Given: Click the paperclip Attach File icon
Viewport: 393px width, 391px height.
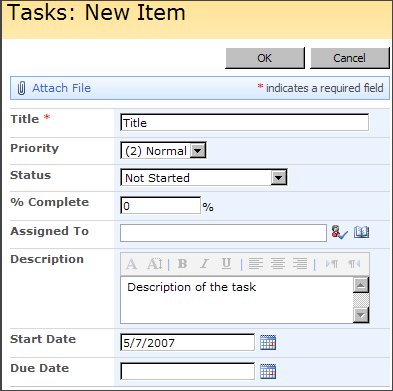Looking at the screenshot, I should click(21, 88).
